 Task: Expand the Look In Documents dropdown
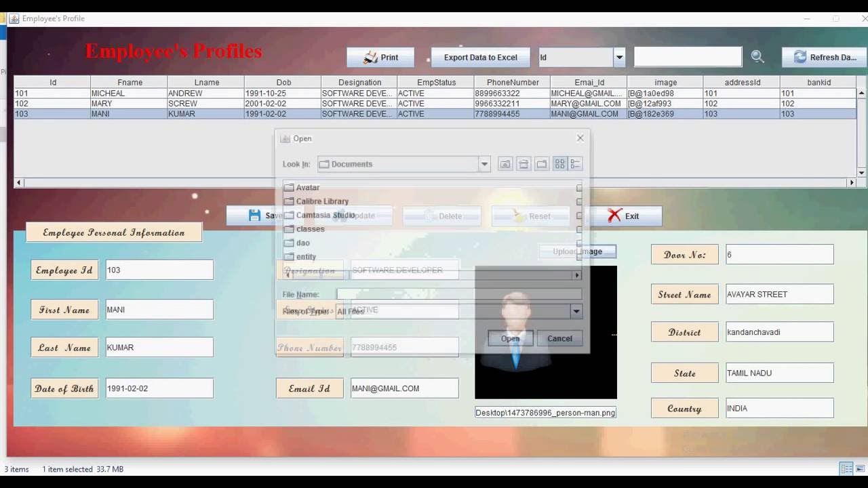point(484,164)
